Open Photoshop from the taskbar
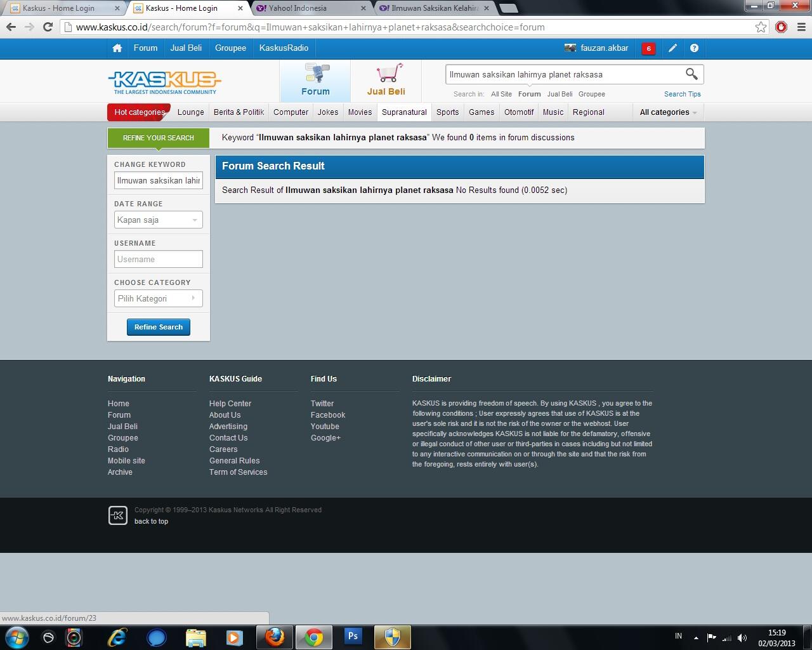 click(x=353, y=637)
